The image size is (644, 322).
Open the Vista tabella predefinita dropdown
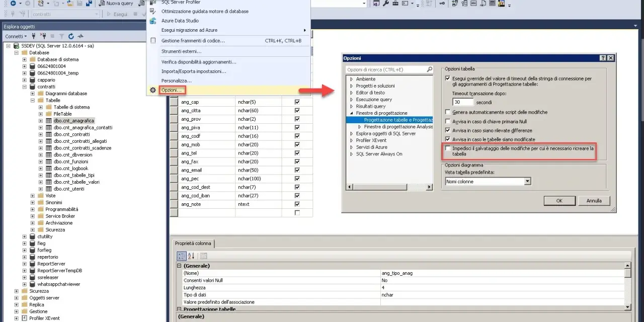click(x=527, y=181)
